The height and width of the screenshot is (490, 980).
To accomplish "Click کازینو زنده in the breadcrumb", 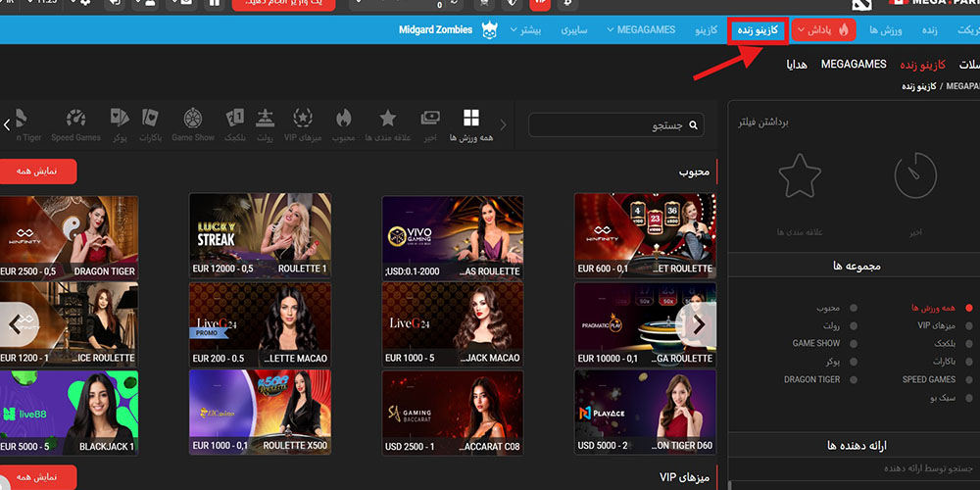I will 919,86.
